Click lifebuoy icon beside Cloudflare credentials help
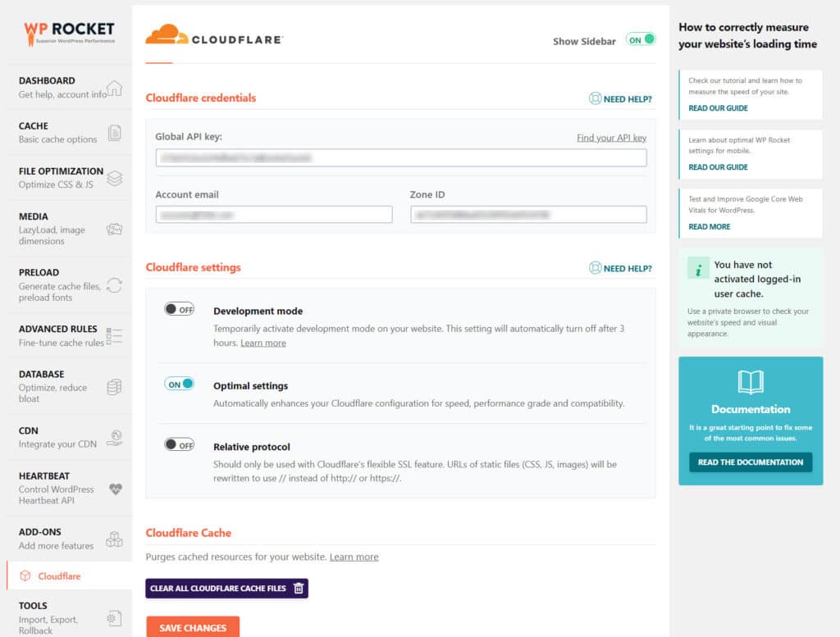 (x=595, y=98)
